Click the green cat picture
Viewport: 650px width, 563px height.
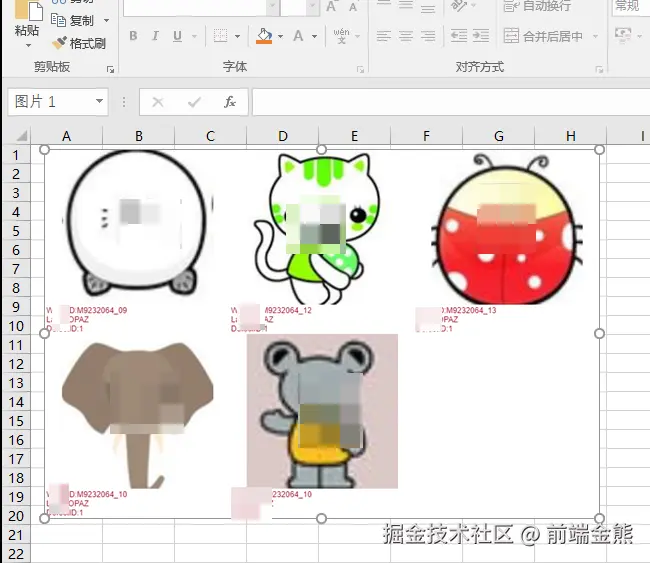click(317, 229)
